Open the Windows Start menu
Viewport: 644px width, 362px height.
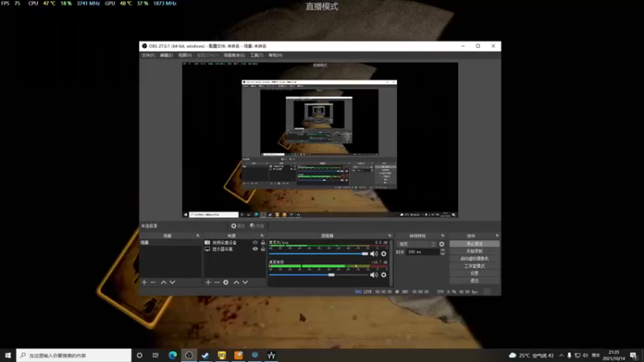click(x=8, y=355)
